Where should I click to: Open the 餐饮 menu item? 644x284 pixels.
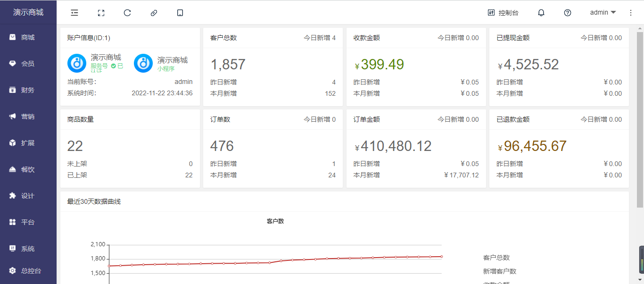(x=28, y=169)
